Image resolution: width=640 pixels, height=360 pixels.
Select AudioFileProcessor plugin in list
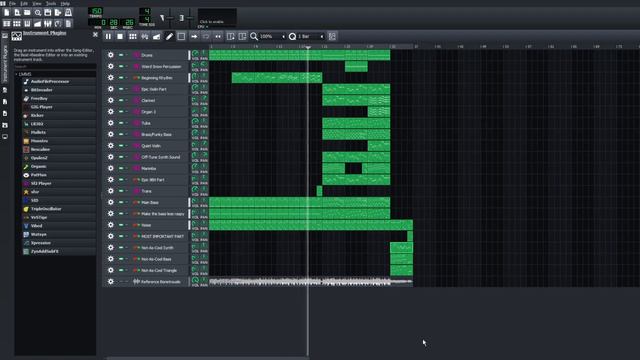point(59,82)
